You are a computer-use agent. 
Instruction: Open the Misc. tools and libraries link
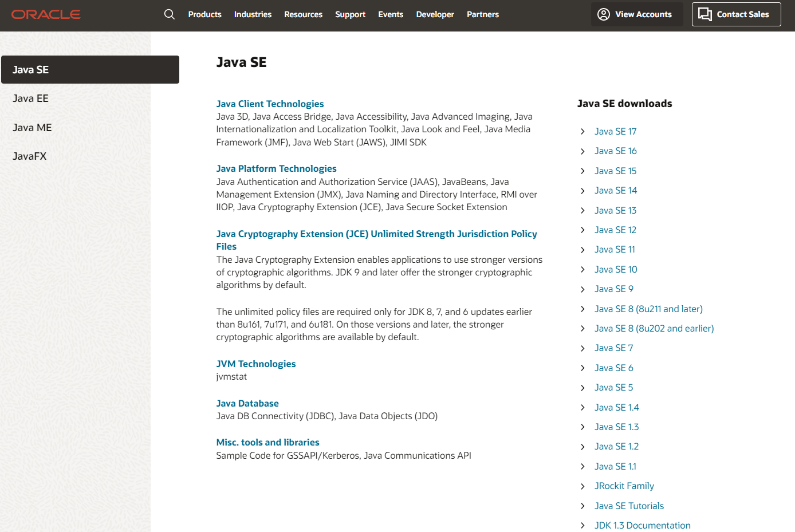267,442
